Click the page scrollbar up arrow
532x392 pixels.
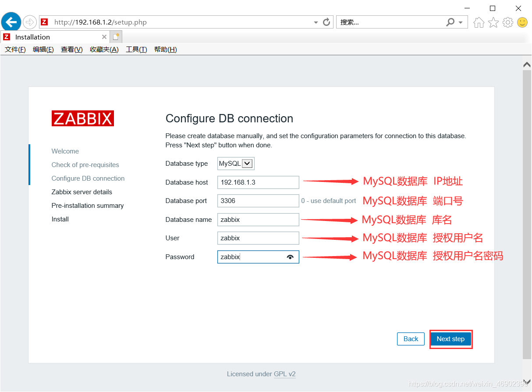click(527, 64)
